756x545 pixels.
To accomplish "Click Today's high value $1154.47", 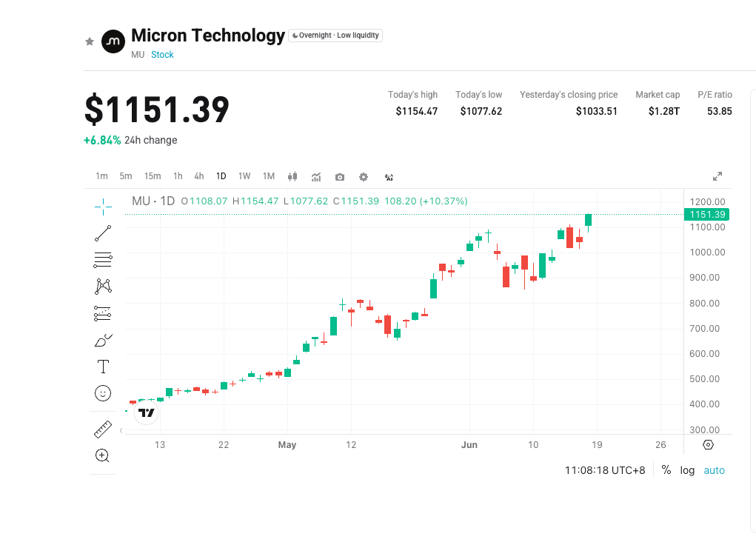I will pos(417,111).
